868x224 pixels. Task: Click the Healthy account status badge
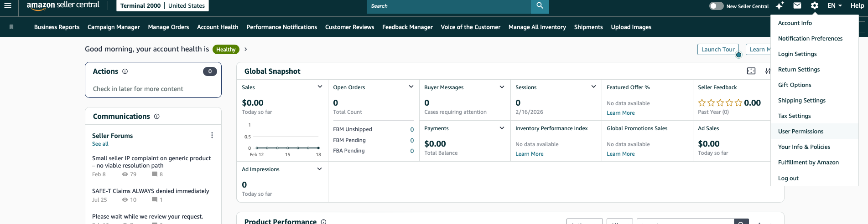coord(226,49)
